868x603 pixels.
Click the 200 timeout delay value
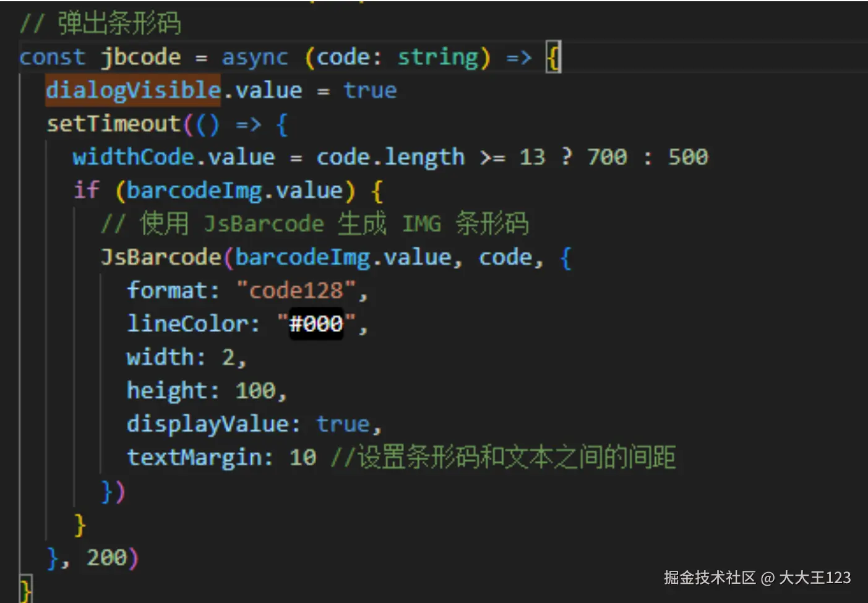[106, 558]
